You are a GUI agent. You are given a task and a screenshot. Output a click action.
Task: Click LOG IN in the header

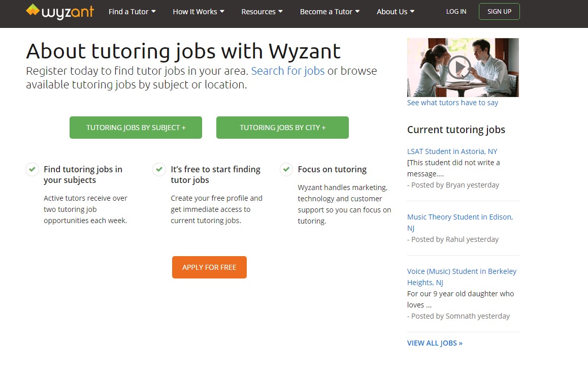[456, 12]
